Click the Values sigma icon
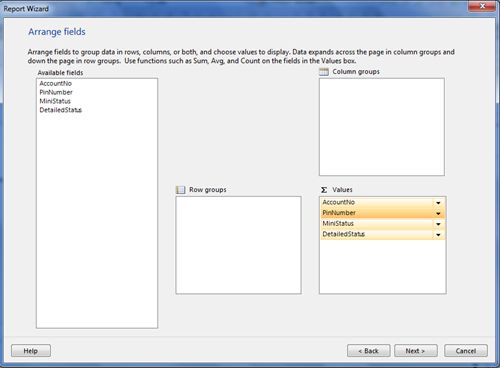This screenshot has width=500, height=368. [324, 190]
